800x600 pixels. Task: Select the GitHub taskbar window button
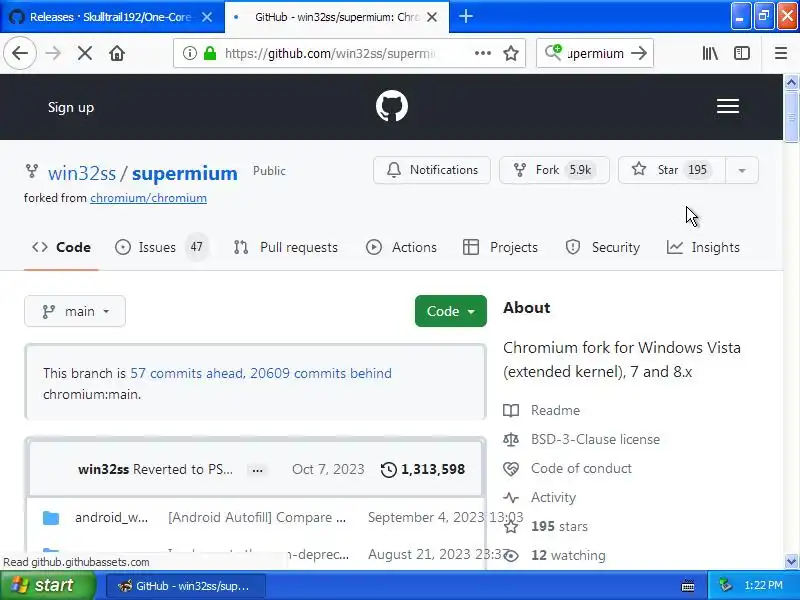point(186,586)
